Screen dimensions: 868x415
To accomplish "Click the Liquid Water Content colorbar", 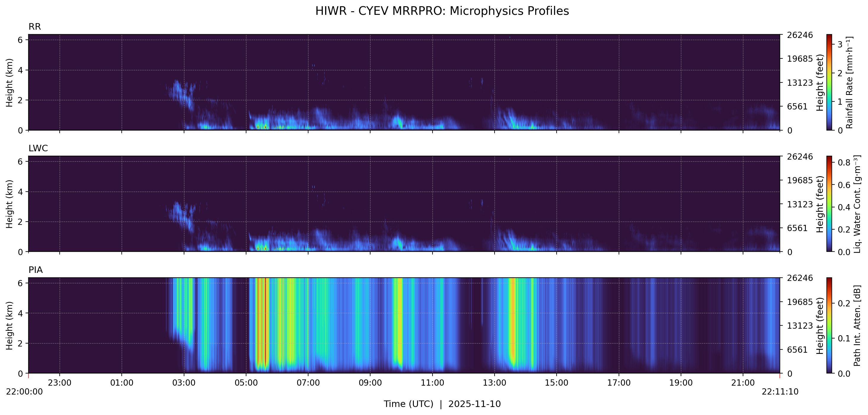I will pos(829,203).
